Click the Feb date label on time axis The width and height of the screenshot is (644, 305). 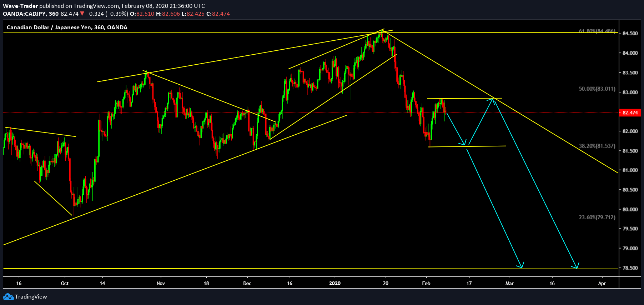426,283
